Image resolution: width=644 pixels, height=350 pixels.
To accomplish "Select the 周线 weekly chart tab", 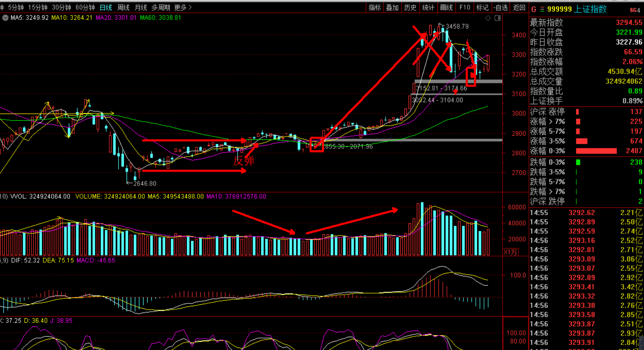I will (123, 7).
